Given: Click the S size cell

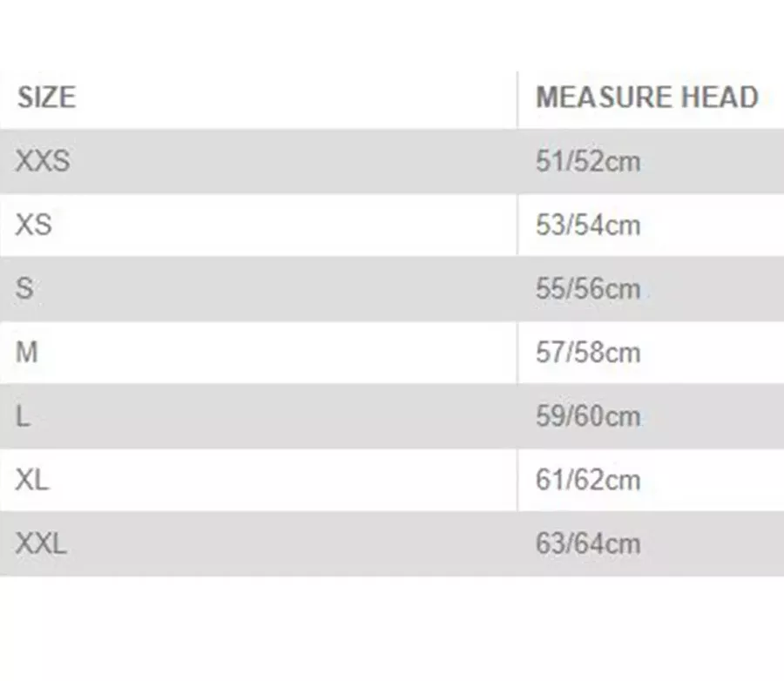Looking at the screenshot, I should pos(24,288).
